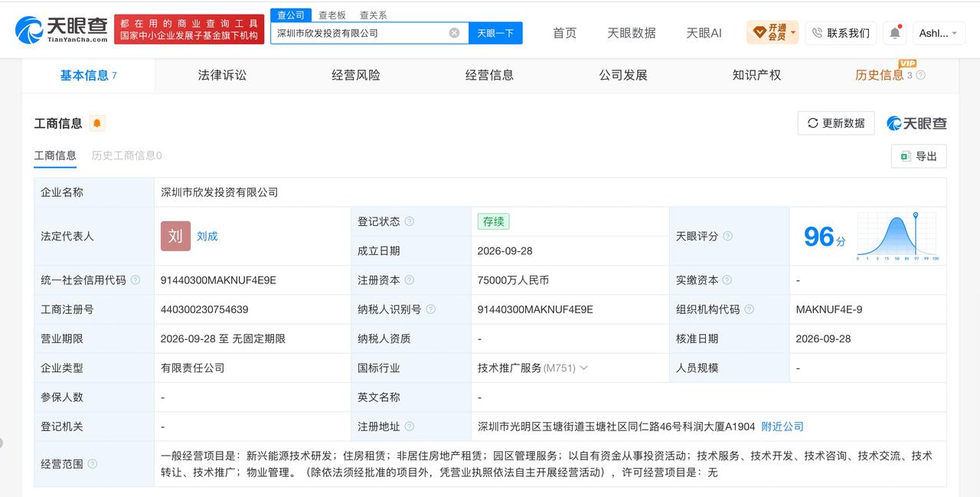The image size is (980, 497).
Task: Click the score distribution chart
Action: pos(897,236)
